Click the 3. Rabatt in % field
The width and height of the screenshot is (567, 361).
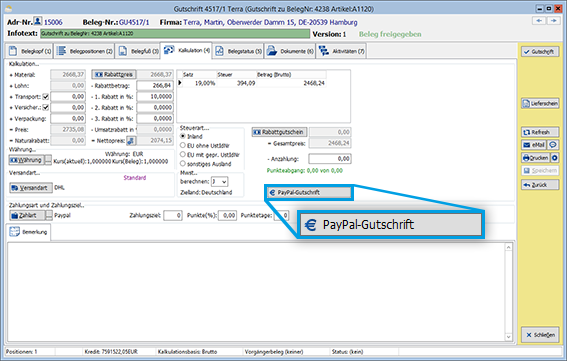coord(155,118)
